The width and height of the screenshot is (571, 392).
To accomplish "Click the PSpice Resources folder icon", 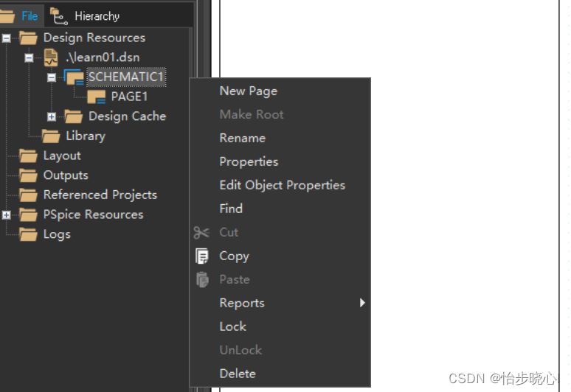I will (29, 215).
